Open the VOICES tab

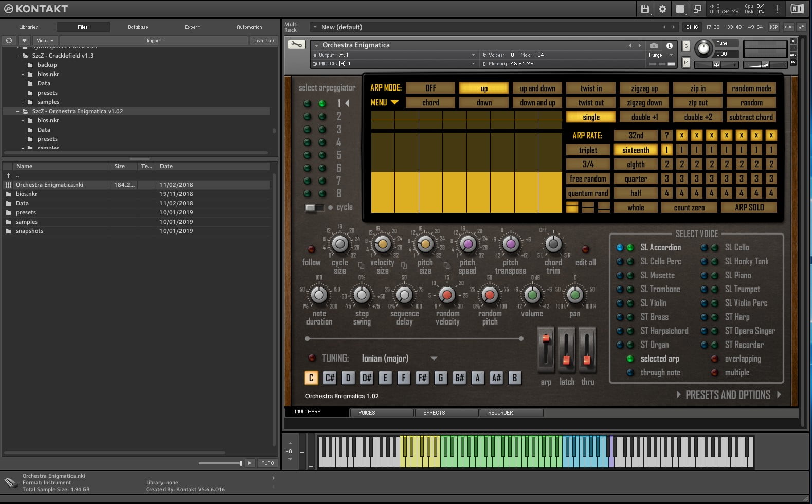tap(382, 412)
